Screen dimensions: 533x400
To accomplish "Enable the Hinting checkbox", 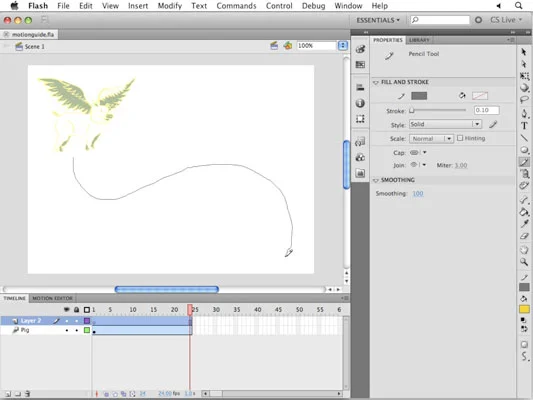I will pyautogui.click(x=460, y=138).
